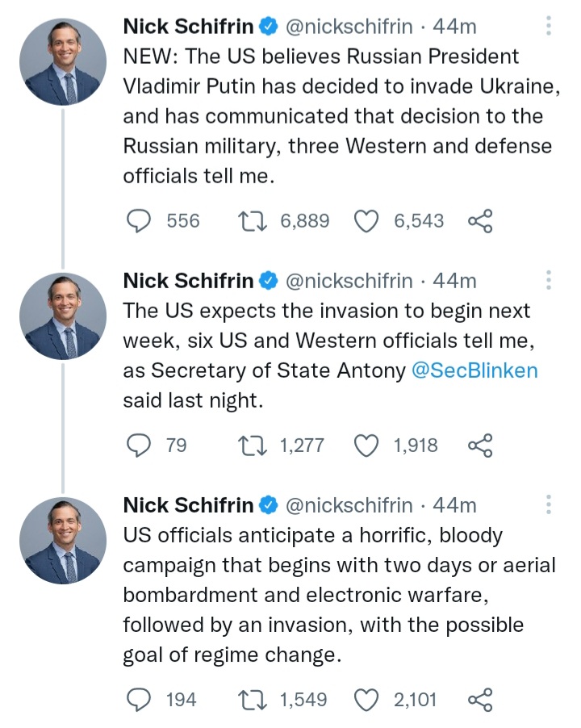Image resolution: width=581 pixels, height=728 pixels.
Task: Reply to the tweet about aerial bombardment
Action: (x=141, y=699)
